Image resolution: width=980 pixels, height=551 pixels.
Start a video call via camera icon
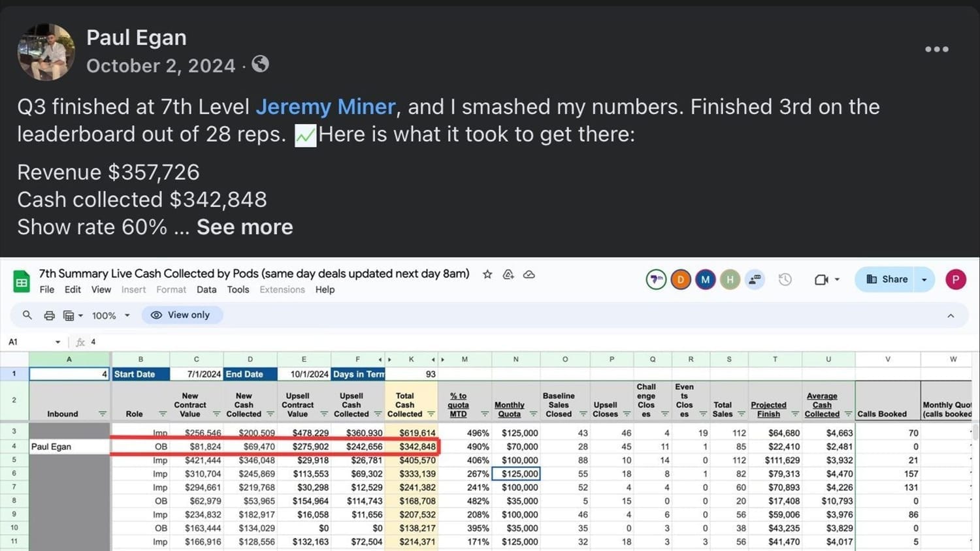(821, 279)
